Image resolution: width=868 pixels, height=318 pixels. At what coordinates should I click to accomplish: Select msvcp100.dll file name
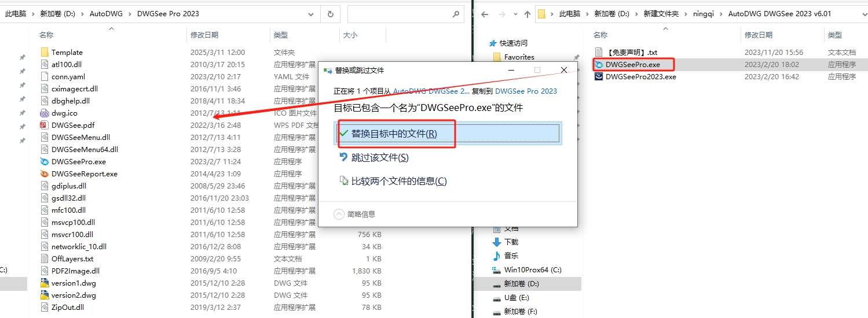coord(73,222)
